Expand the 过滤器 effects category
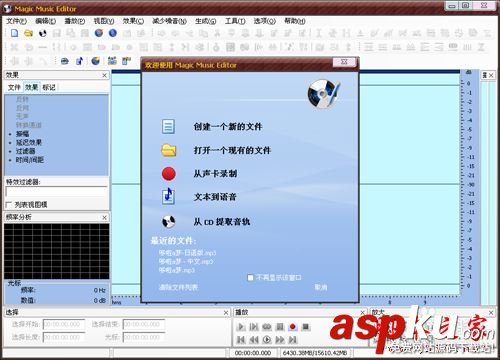The image size is (500, 360). 10,151
